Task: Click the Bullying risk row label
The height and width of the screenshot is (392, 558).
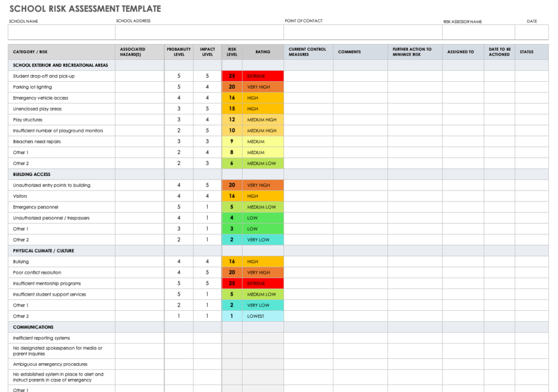Action: point(21,262)
